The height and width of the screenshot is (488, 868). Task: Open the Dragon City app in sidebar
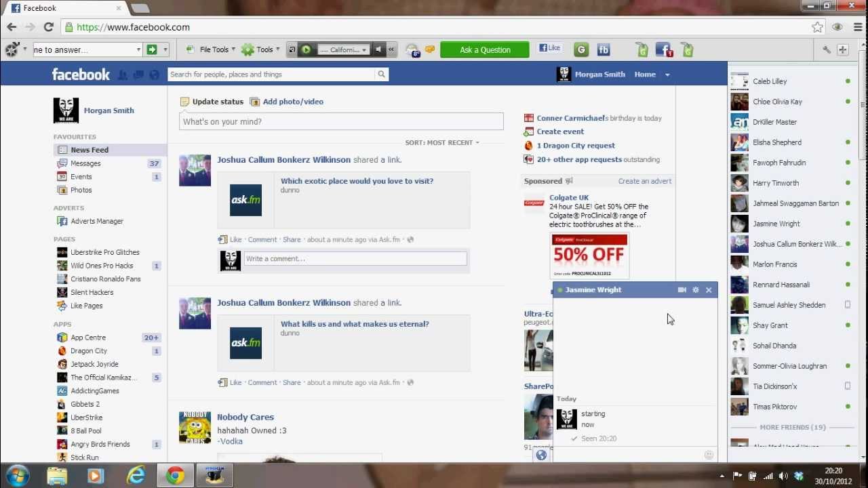(x=89, y=351)
